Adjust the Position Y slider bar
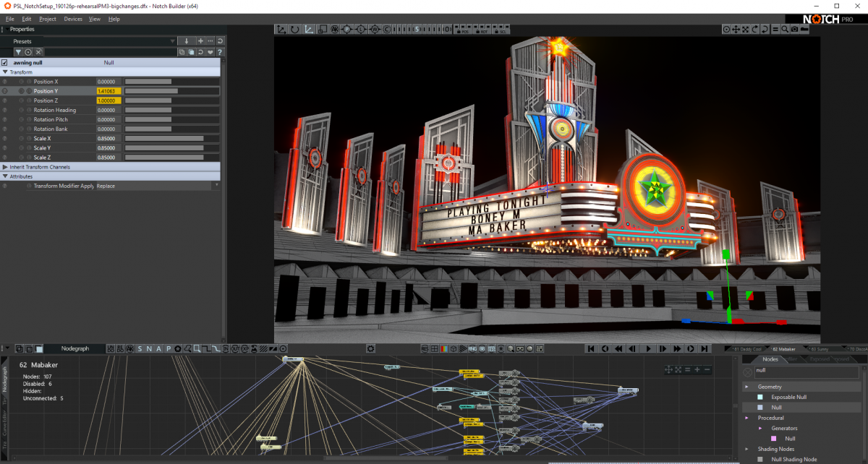Image resolution: width=868 pixels, height=464 pixels. point(171,91)
